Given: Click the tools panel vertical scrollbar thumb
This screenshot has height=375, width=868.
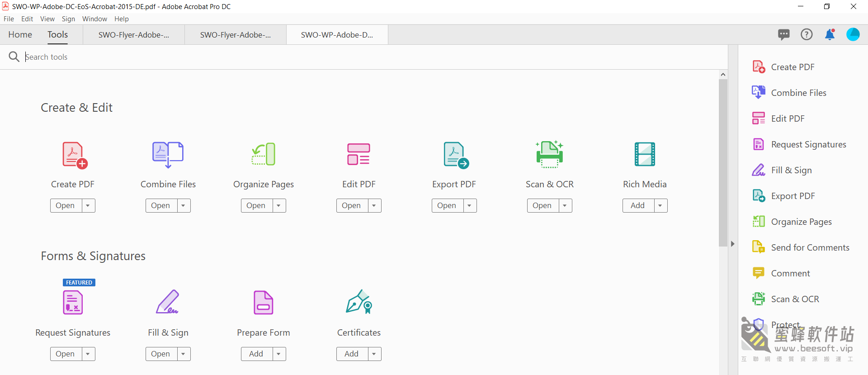Looking at the screenshot, I should pyautogui.click(x=723, y=163).
